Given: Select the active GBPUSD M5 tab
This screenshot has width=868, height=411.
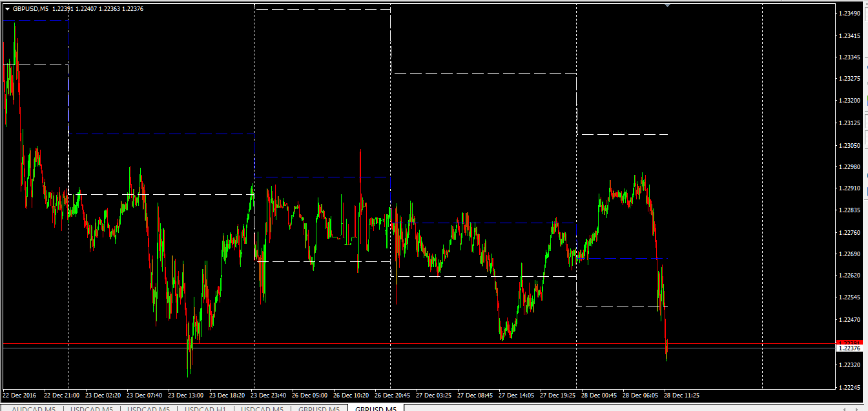Looking at the screenshot, I should (375, 409).
